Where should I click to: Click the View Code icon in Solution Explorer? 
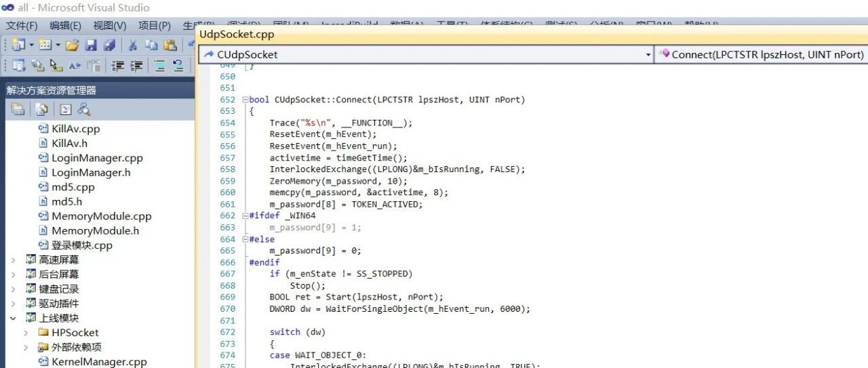click(x=65, y=109)
